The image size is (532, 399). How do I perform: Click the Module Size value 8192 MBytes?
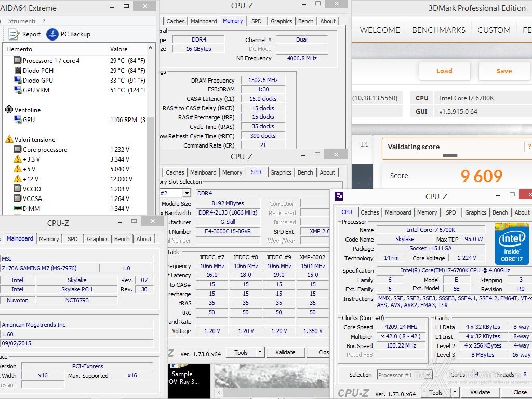228,203
